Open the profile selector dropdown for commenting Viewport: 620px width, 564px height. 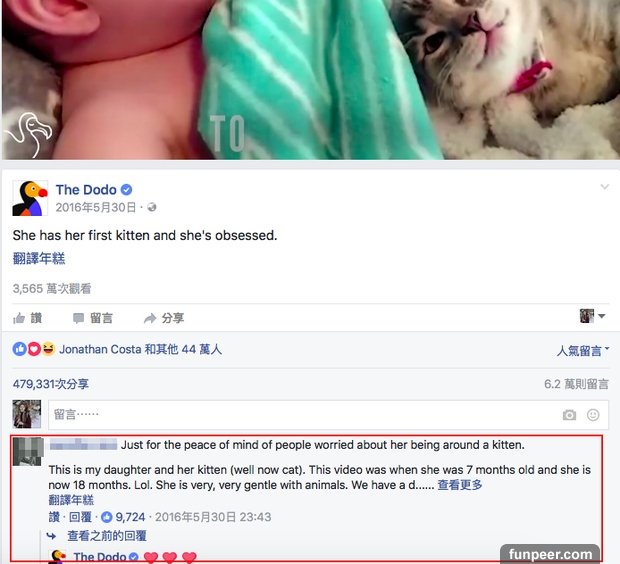click(592, 316)
